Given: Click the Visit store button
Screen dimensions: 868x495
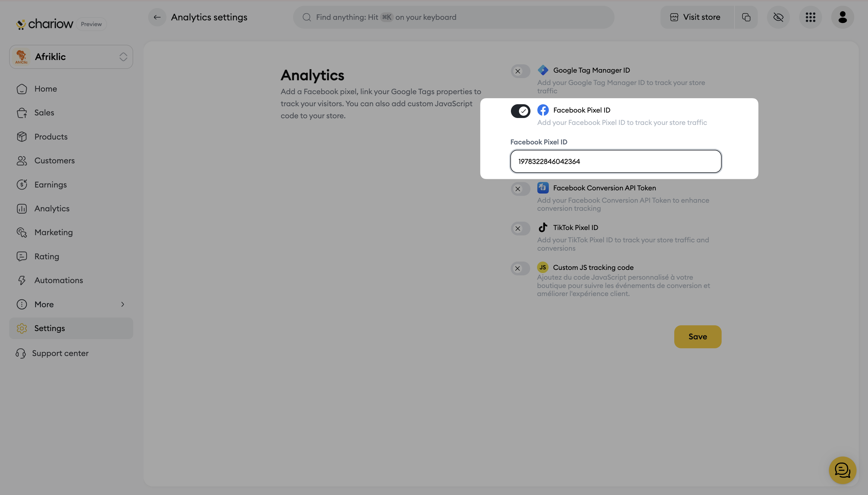Looking at the screenshot, I should pyautogui.click(x=696, y=17).
